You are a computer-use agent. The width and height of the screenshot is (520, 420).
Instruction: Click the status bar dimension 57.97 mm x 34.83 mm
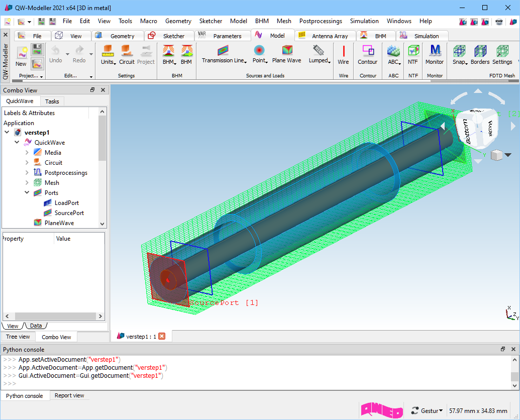(478, 411)
